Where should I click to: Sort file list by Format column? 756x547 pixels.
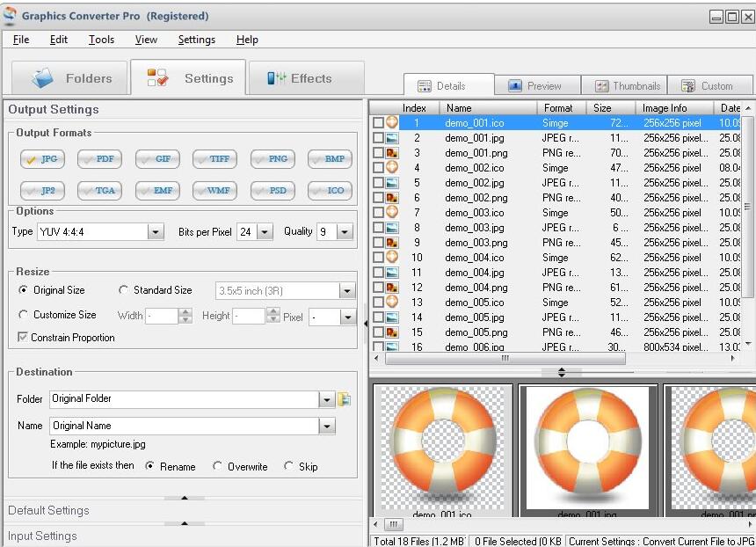[x=562, y=108]
